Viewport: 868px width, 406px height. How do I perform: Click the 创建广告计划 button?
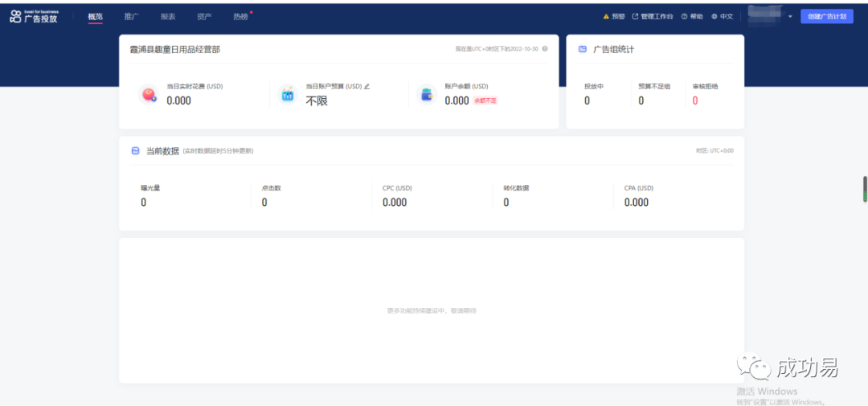click(827, 17)
